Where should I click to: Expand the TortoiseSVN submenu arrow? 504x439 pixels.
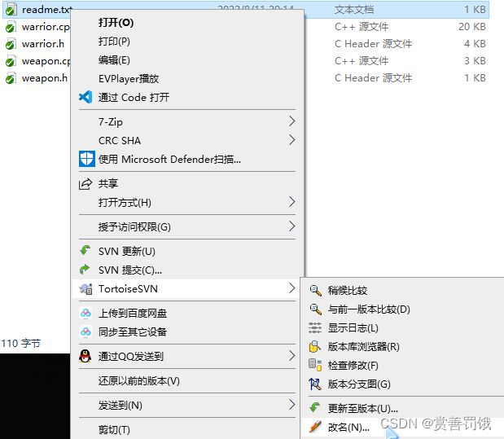click(291, 288)
